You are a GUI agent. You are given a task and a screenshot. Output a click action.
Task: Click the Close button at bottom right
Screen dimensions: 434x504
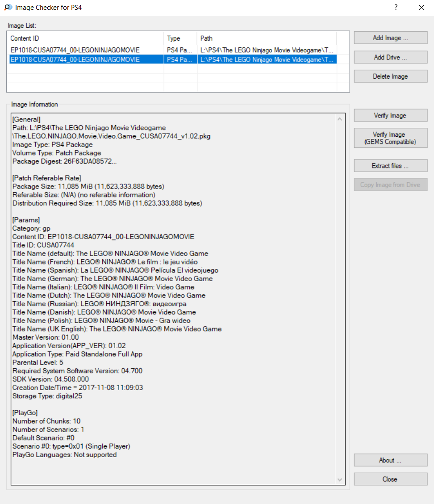click(390, 479)
